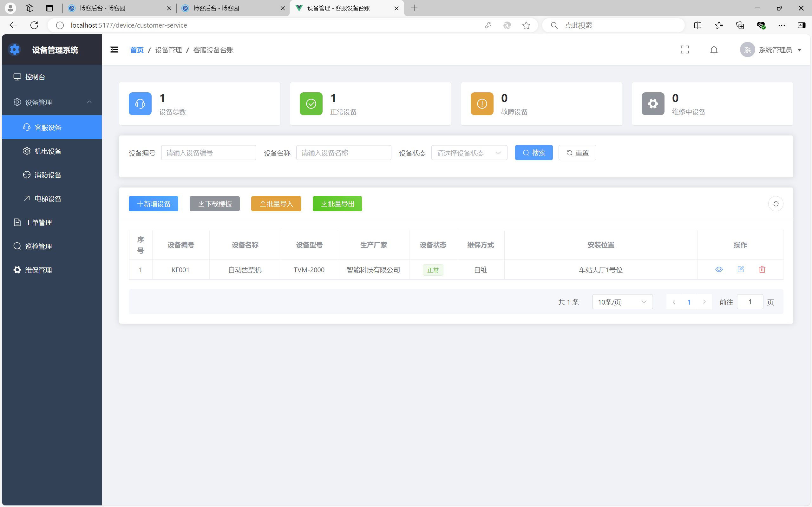Open 机电设备 menu item
This screenshot has height=507, width=812.
pyautogui.click(x=48, y=151)
